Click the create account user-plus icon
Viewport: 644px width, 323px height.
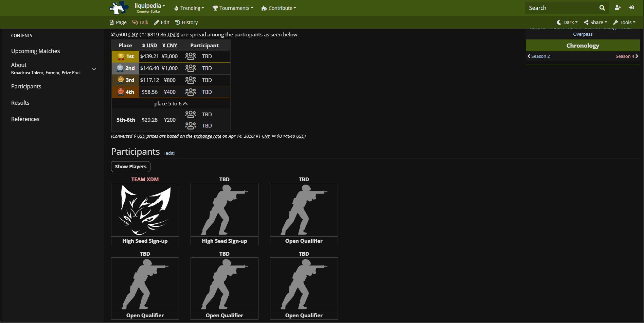[x=618, y=7]
